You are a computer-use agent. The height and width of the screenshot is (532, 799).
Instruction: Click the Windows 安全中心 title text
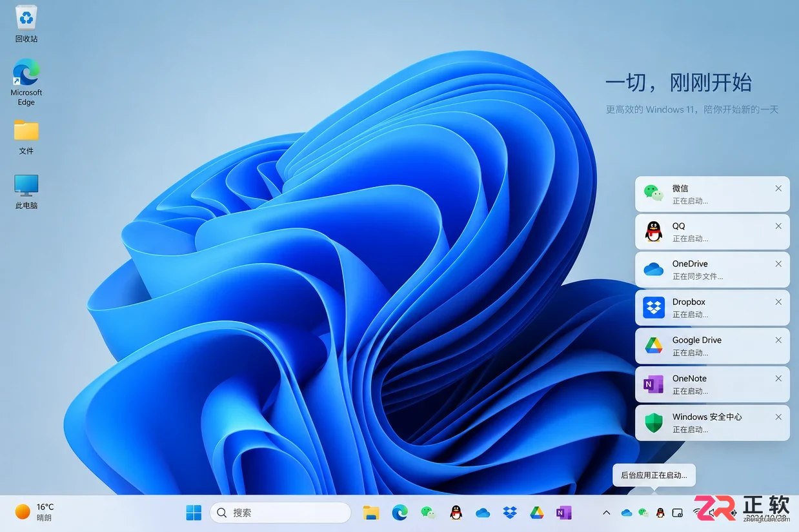707,417
